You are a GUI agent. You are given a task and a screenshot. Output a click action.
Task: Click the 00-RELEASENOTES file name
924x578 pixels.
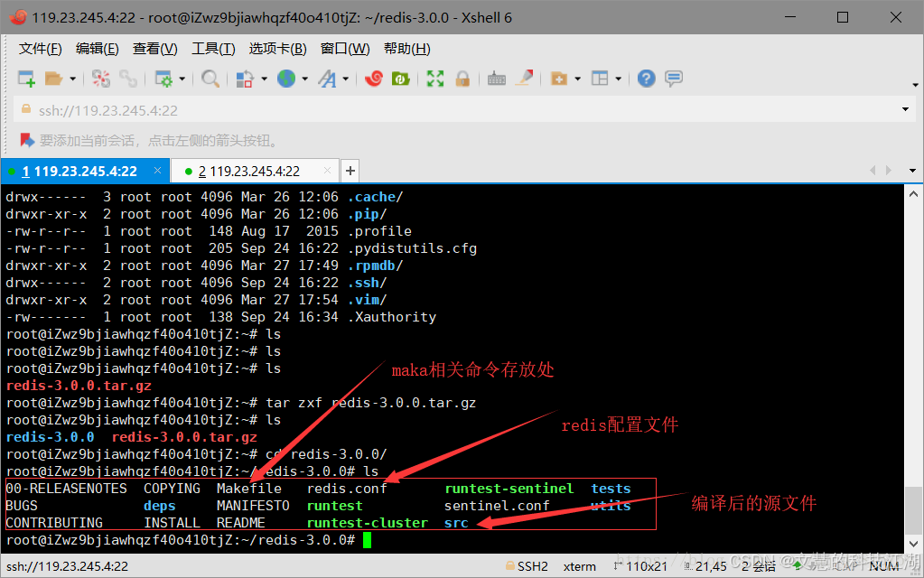[67, 489]
